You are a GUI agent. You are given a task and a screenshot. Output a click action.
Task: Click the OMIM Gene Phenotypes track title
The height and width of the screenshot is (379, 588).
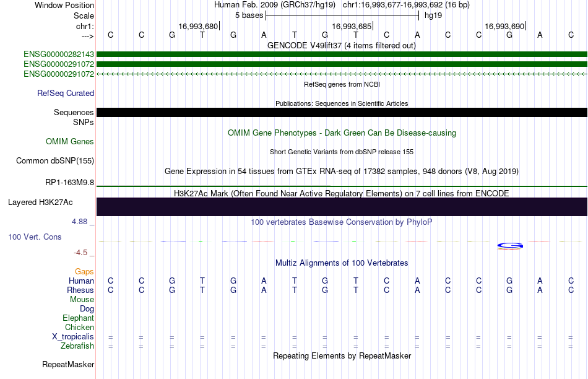(342, 133)
